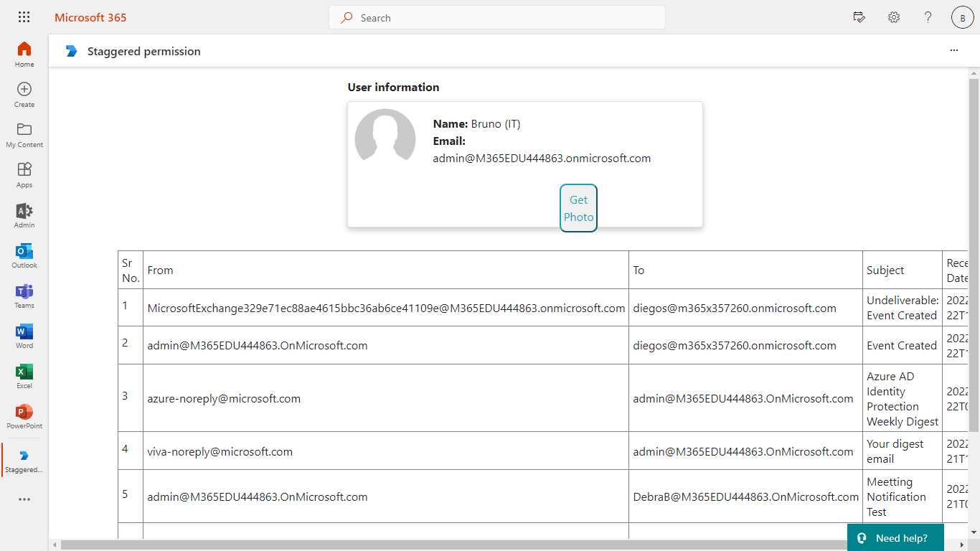Launch Outlook from the sidebar
The image size is (980, 551).
[24, 255]
